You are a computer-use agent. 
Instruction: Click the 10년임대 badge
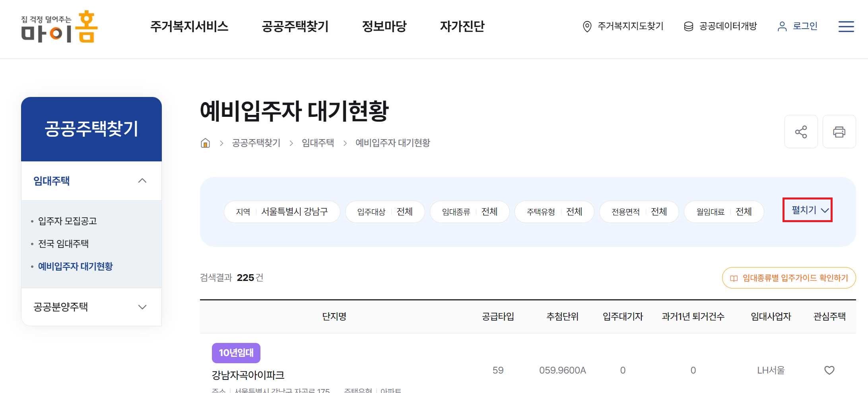click(236, 353)
